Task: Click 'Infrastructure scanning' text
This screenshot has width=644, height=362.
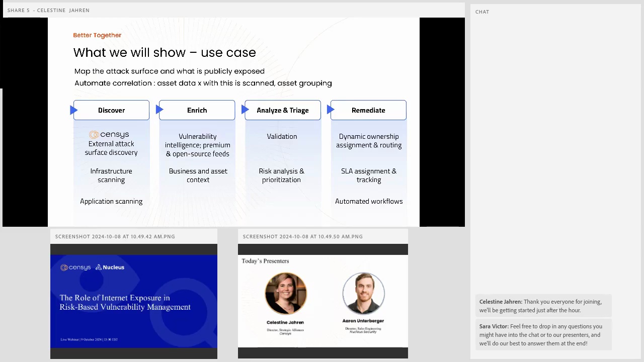Action: click(x=111, y=175)
